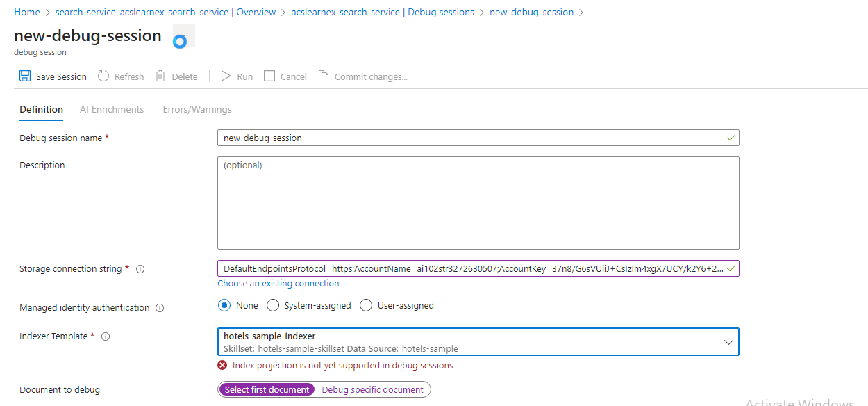Click inside the Description text box
This screenshot has width=868, height=406.
(478, 202)
